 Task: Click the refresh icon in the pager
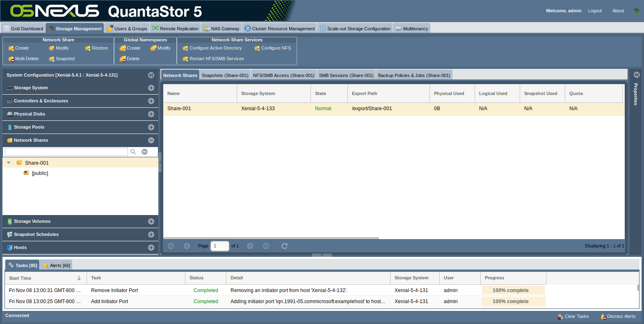285,246
